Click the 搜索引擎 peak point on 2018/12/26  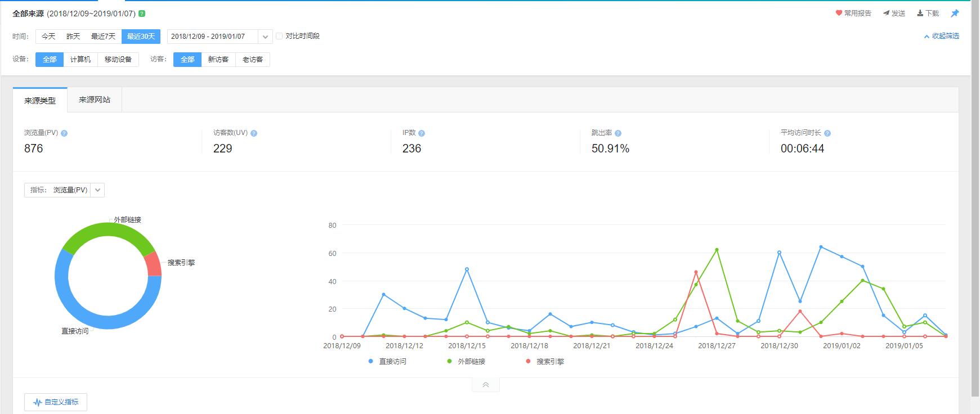coord(696,272)
